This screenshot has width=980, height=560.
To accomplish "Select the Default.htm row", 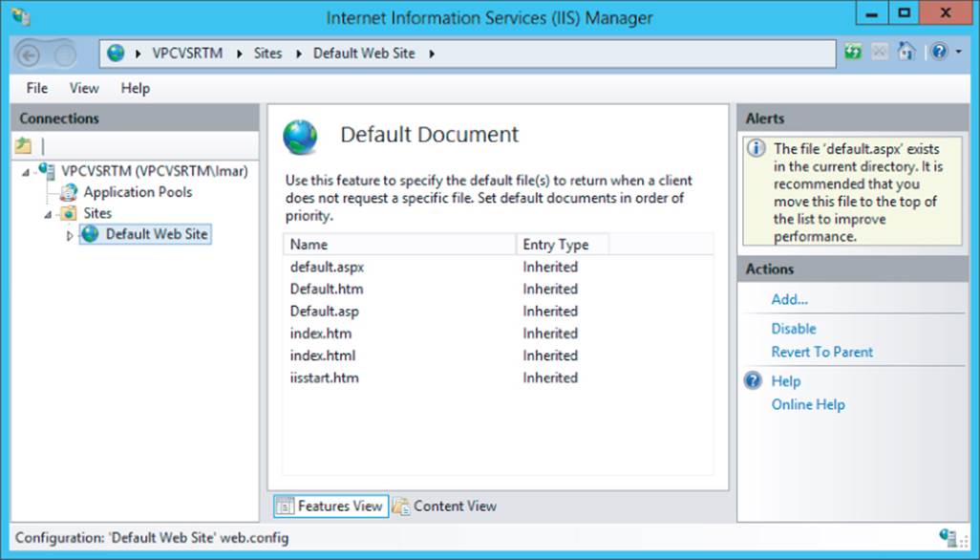I will [x=498, y=289].
